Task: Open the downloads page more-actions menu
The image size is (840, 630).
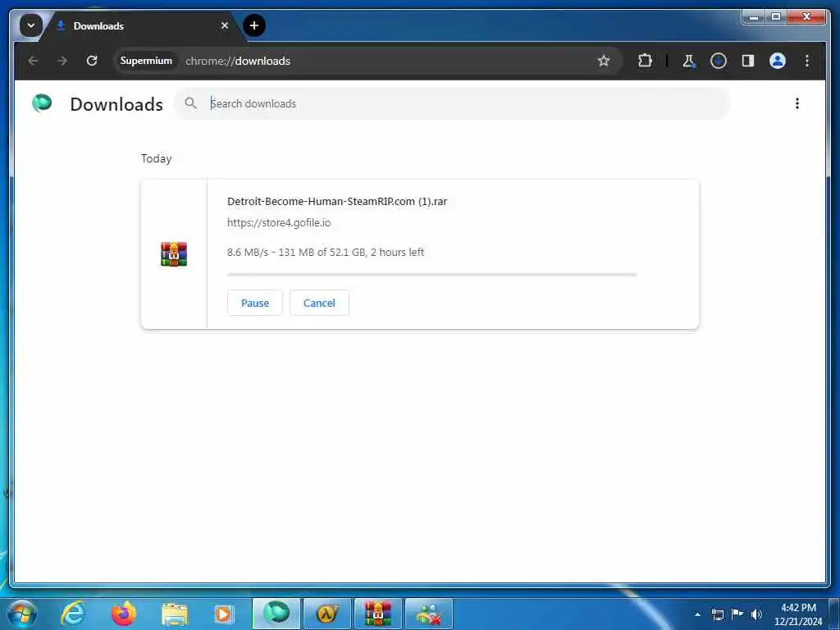Action: coord(797,103)
